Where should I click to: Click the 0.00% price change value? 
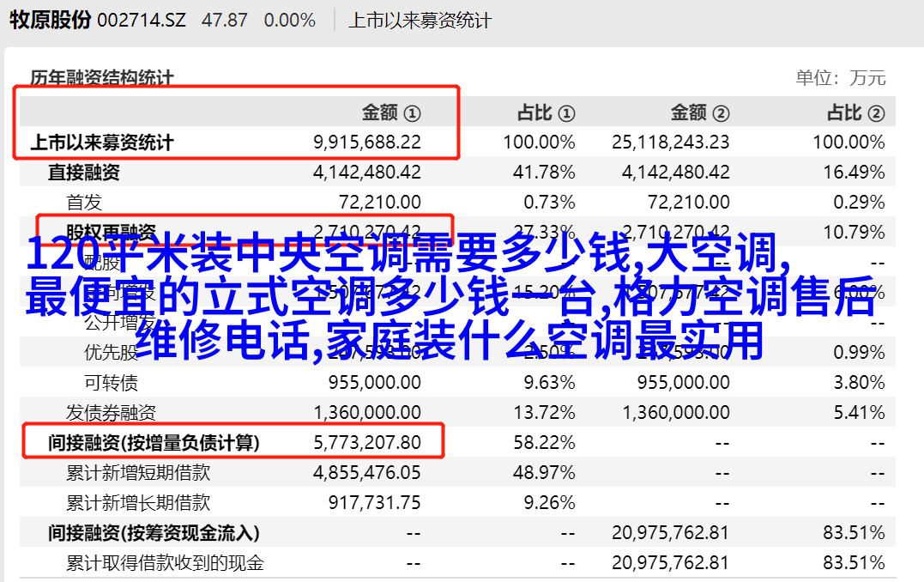tap(290, 21)
